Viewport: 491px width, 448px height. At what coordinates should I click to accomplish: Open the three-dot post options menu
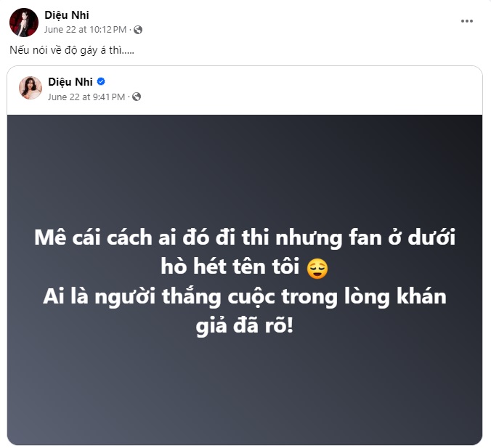click(x=466, y=21)
